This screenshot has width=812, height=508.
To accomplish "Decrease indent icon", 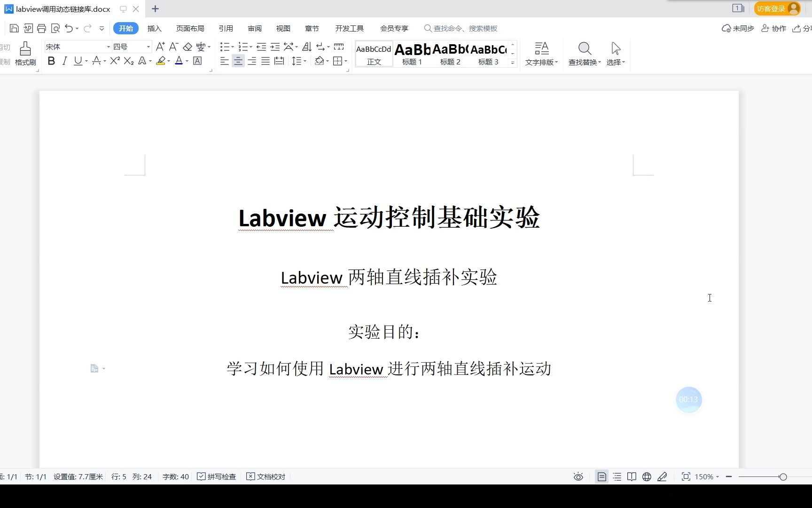I will pos(261,47).
